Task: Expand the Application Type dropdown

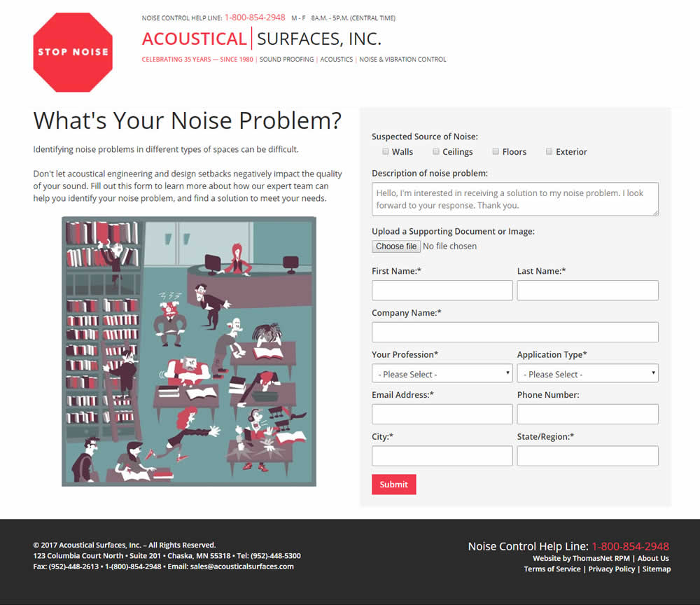Action: pyautogui.click(x=587, y=373)
